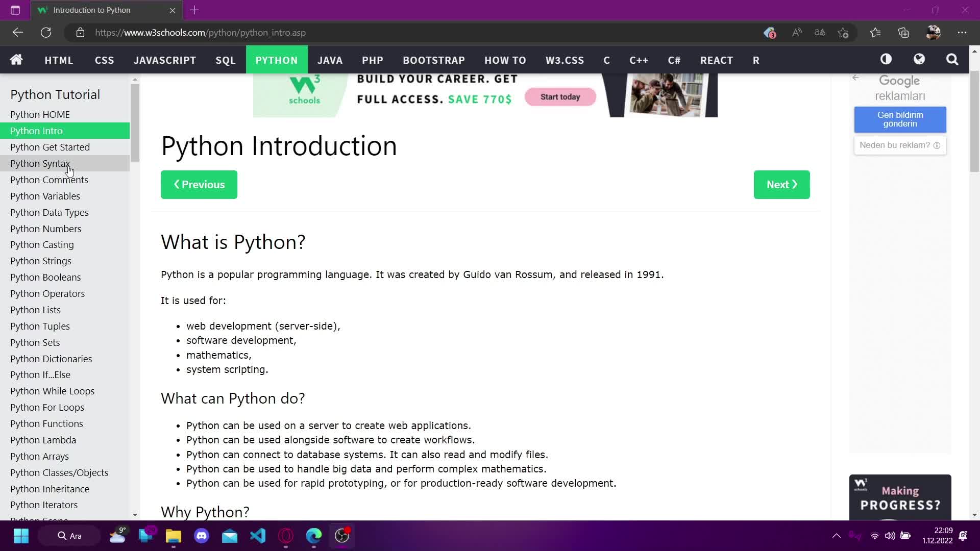980x551 pixels.
Task: Reload the page with refresh icon
Action: point(46,33)
